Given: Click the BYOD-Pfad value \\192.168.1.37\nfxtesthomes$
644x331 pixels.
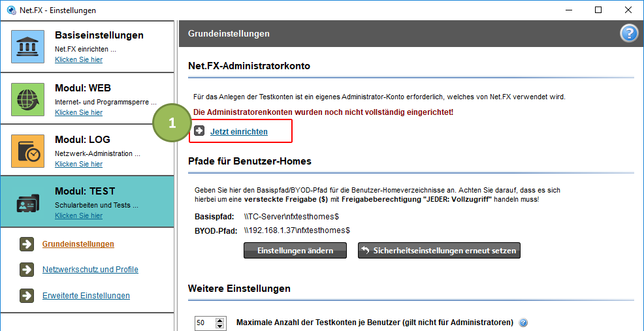Looking at the screenshot, I should click(x=297, y=230).
